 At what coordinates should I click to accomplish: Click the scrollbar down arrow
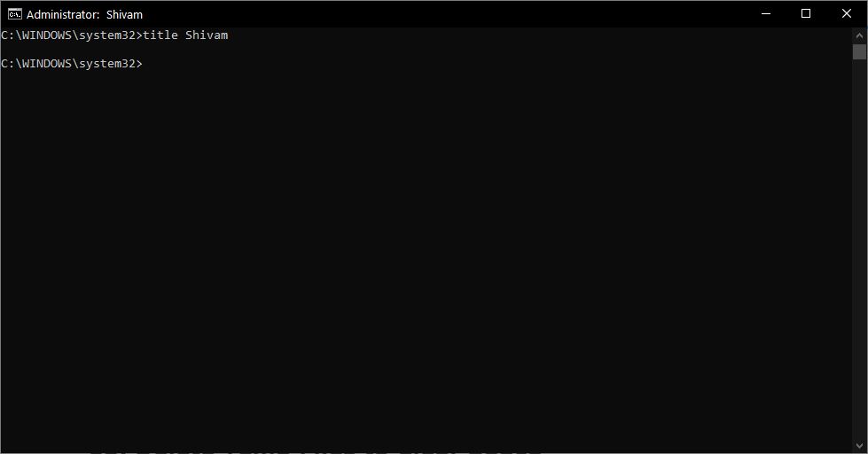(x=859, y=445)
